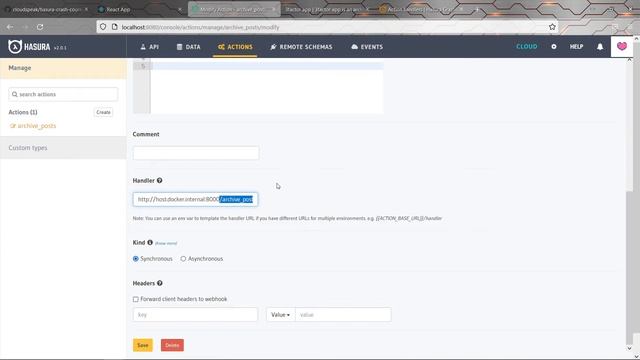Viewport: 640px width, 360px height.
Task: Enable Forward client headers to webhook
Action: point(136,299)
